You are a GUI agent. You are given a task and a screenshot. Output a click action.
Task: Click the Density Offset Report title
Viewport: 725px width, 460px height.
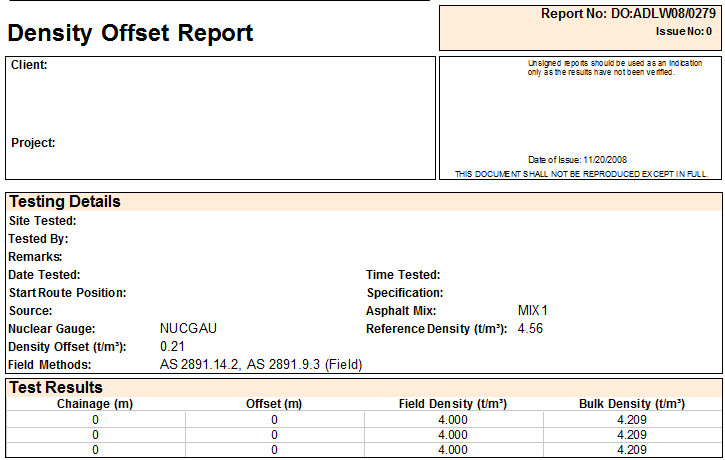(x=130, y=33)
